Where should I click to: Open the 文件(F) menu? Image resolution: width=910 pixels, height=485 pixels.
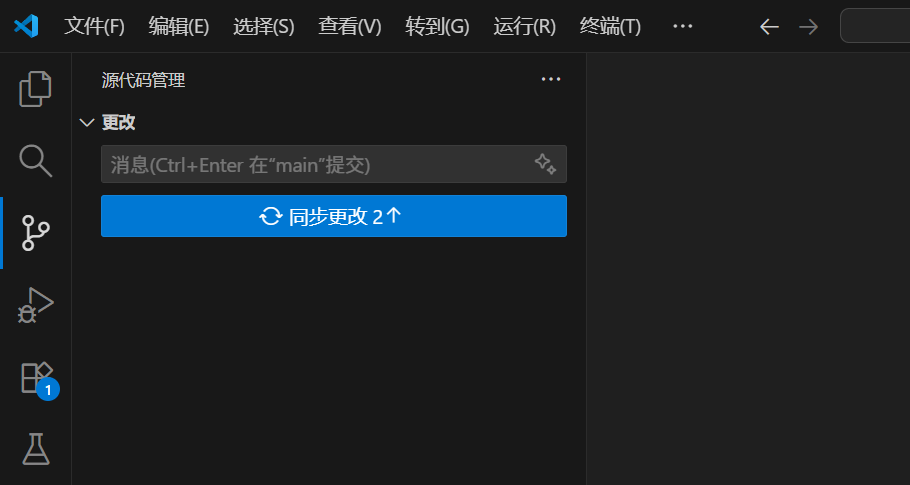tap(94, 27)
